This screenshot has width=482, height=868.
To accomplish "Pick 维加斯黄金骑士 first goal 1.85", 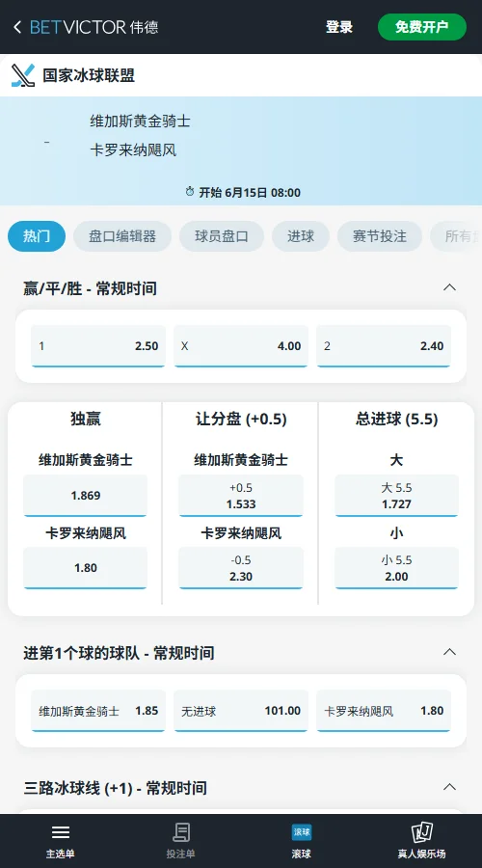I will pyautogui.click(x=98, y=711).
